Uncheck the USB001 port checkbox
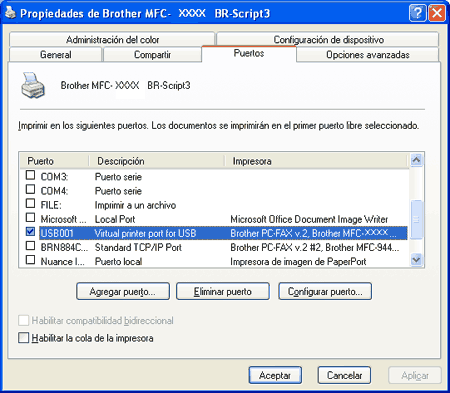The image size is (450, 393). 30,232
